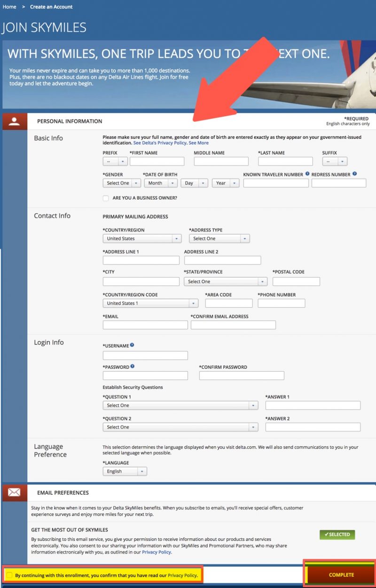Image resolution: width=376 pixels, height=588 pixels.
Task: Click the COMPLETE button
Action: [x=341, y=574]
